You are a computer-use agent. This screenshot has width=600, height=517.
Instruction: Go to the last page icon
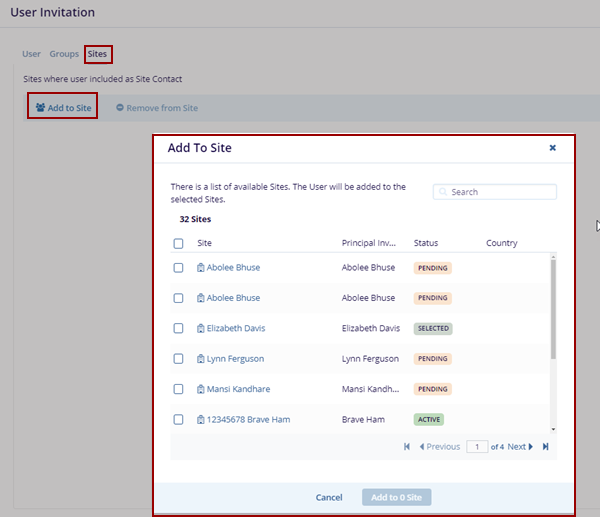tap(545, 447)
